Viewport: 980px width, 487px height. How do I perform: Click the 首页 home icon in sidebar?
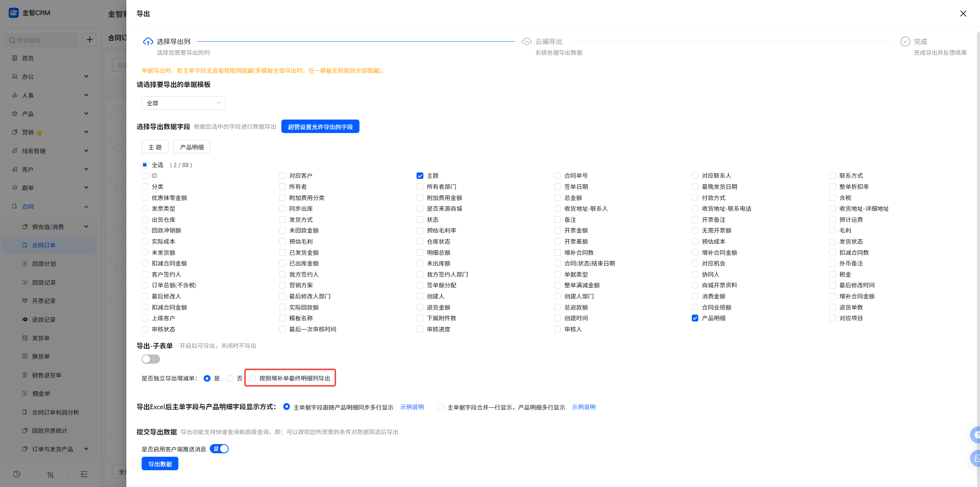pos(15,58)
